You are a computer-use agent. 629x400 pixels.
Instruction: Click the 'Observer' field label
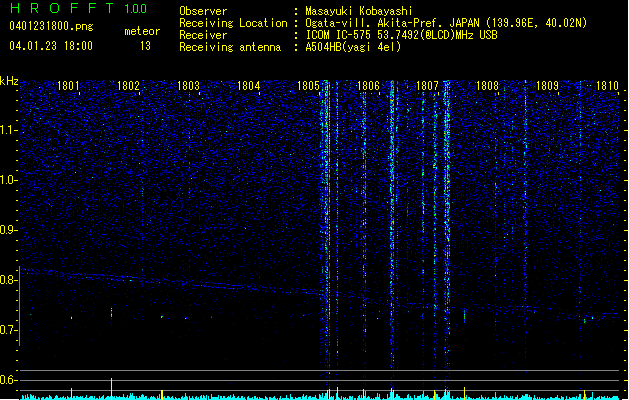pyautogui.click(x=203, y=11)
